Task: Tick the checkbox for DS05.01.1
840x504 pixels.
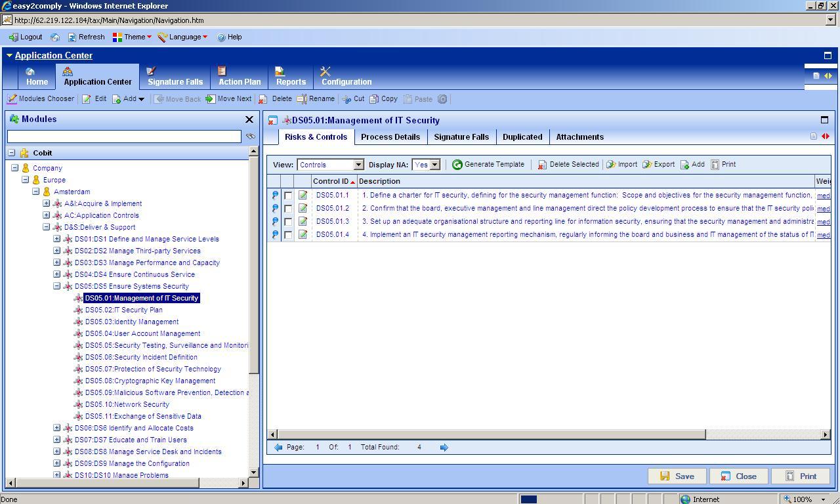Action: (x=288, y=196)
